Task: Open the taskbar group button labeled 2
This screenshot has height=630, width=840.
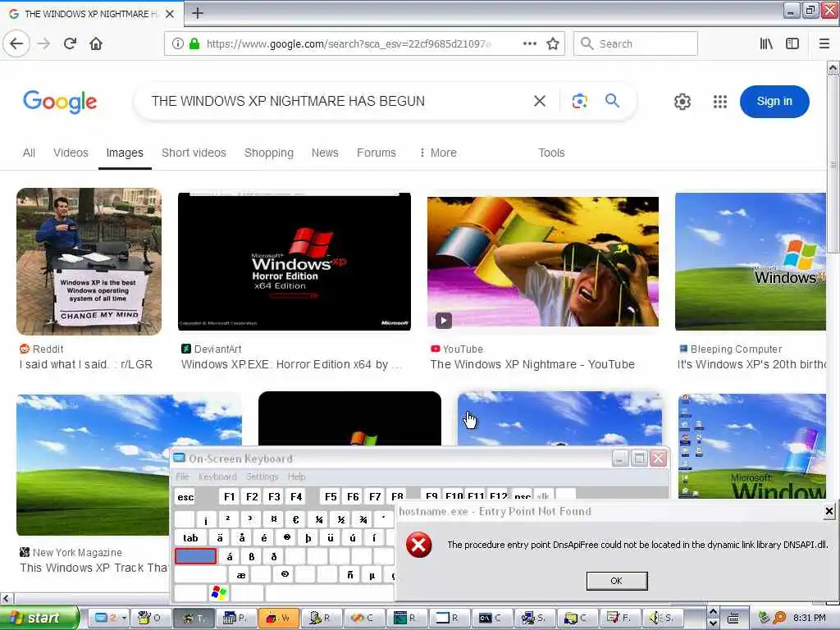Action: tap(109, 618)
